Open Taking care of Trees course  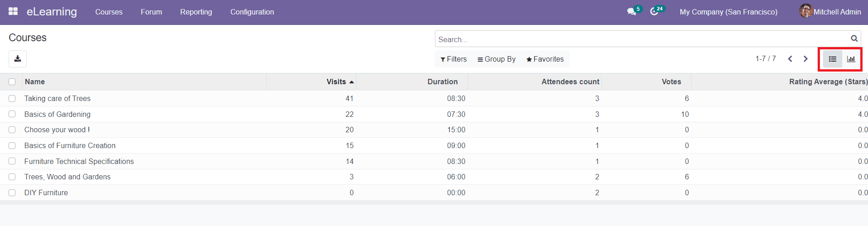58,98
